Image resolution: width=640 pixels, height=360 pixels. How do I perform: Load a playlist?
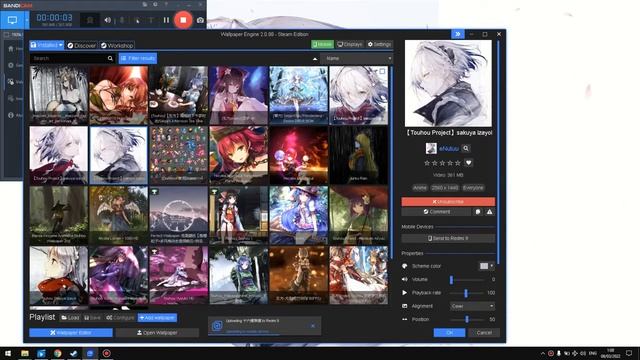click(70, 318)
